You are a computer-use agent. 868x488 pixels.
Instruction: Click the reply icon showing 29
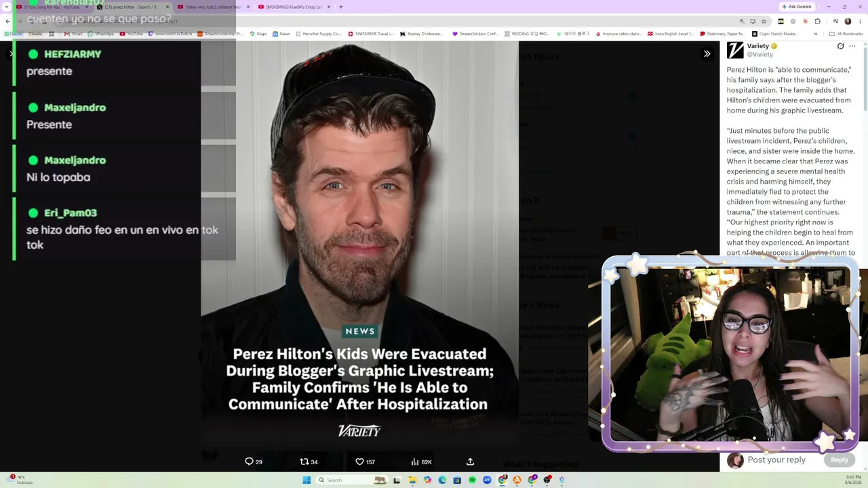pos(254,462)
